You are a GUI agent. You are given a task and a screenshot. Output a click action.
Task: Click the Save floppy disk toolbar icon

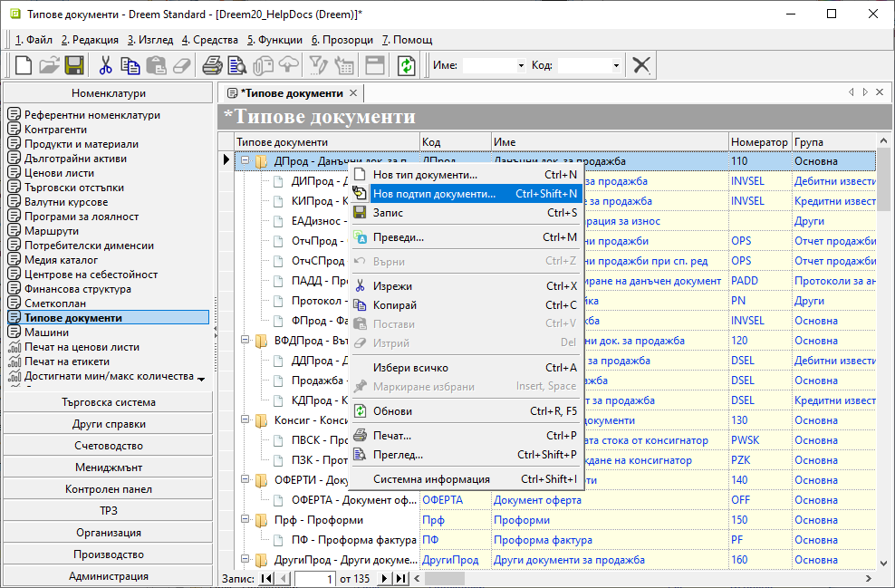[x=74, y=65]
